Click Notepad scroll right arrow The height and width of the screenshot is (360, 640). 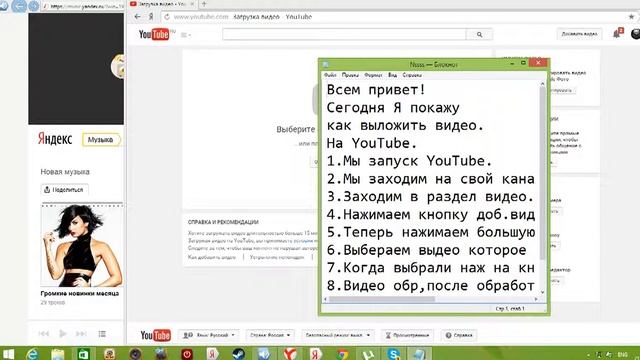click(536, 299)
